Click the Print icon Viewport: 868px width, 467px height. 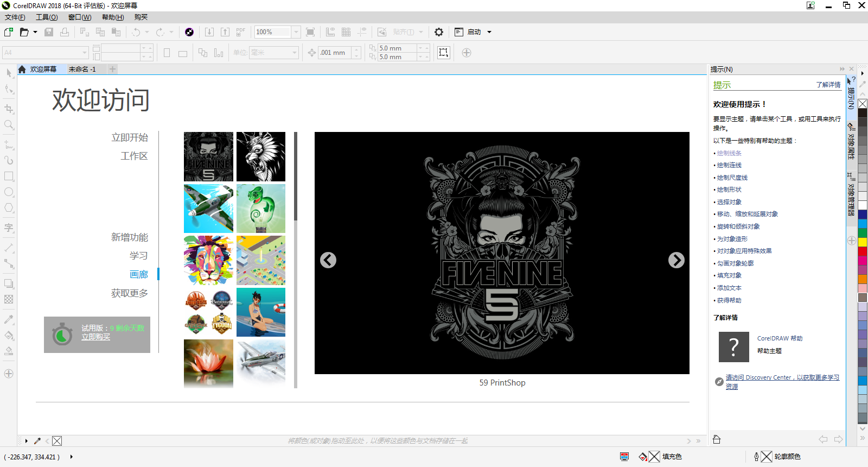65,32
